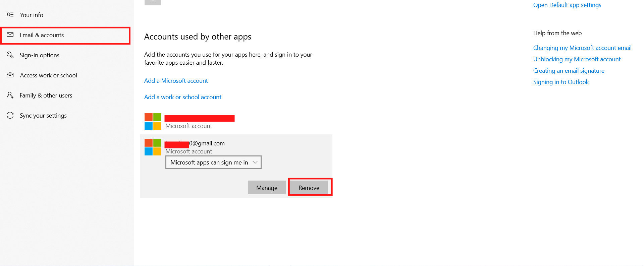Screen dimensions: 644x266
Task: Open Changing my Microsoft account email help
Action: (x=582, y=48)
